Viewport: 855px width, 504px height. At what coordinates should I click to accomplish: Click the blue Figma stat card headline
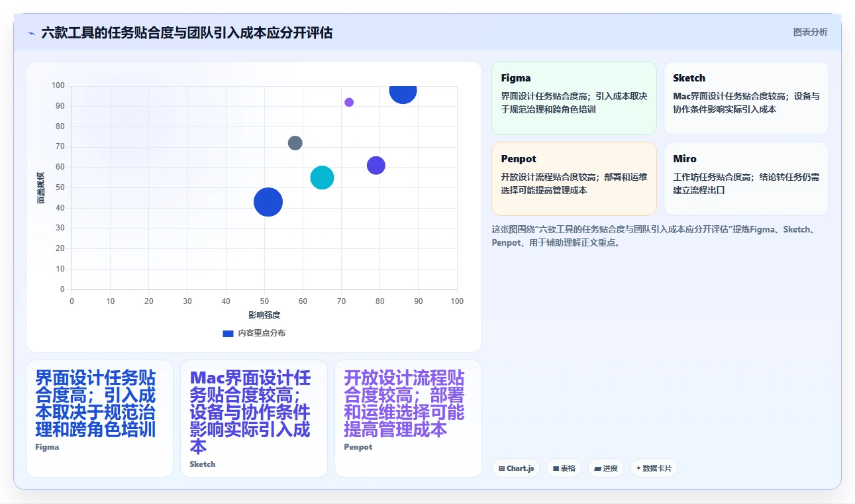(x=96, y=404)
